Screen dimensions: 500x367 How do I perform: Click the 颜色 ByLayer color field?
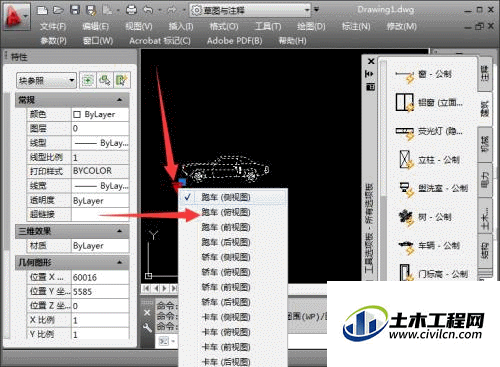pyautogui.click(x=100, y=114)
